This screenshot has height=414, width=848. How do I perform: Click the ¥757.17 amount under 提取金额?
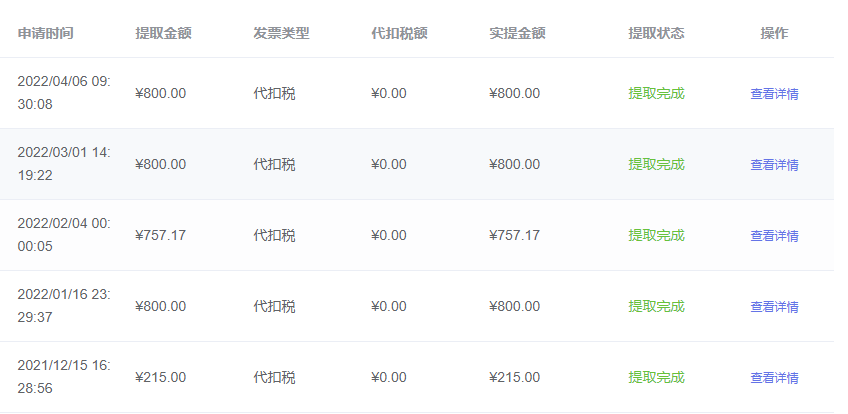point(160,236)
